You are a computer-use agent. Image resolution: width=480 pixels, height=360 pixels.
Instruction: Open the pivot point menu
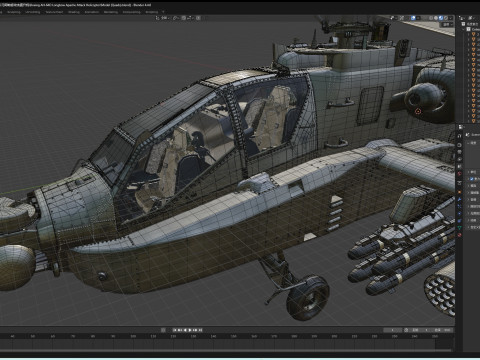click(x=176, y=18)
